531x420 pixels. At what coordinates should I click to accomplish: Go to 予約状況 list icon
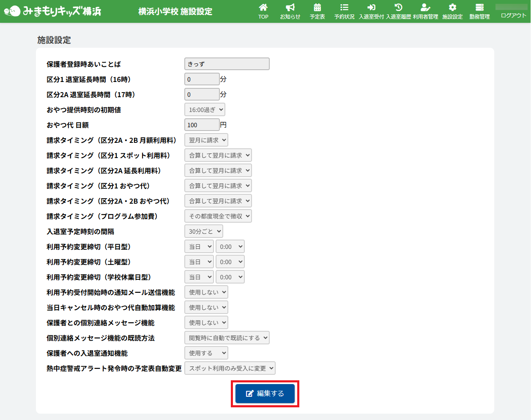[x=344, y=8]
